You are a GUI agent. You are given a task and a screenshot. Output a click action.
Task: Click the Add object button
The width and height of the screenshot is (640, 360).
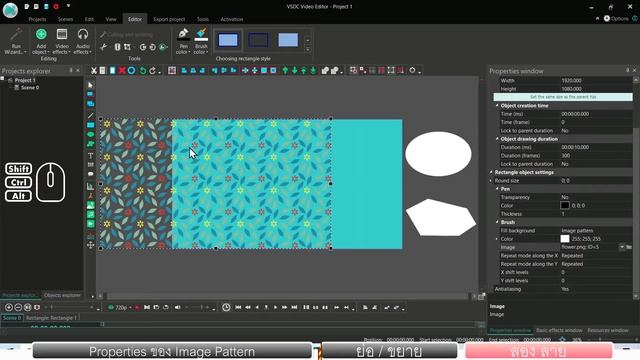point(41,41)
